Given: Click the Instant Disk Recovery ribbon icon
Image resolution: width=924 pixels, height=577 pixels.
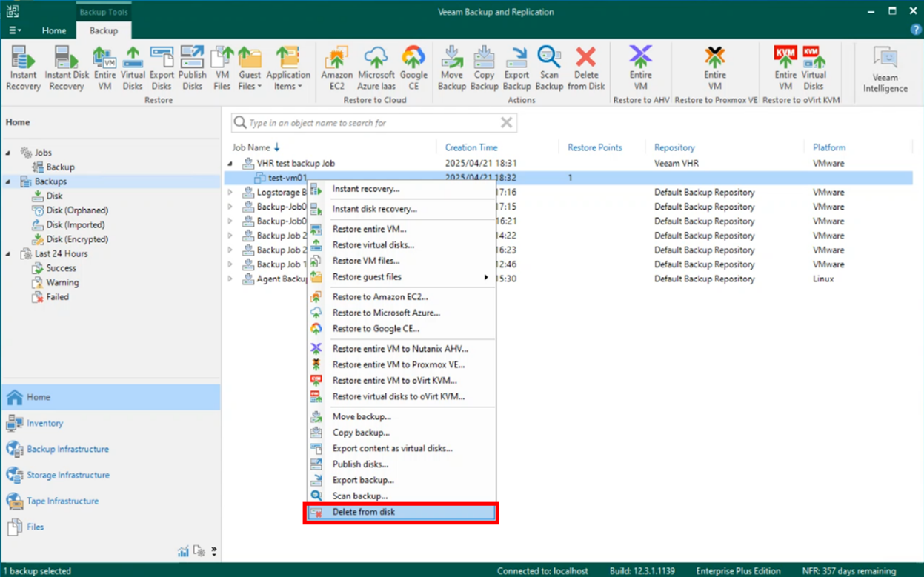Looking at the screenshot, I should 67,68.
